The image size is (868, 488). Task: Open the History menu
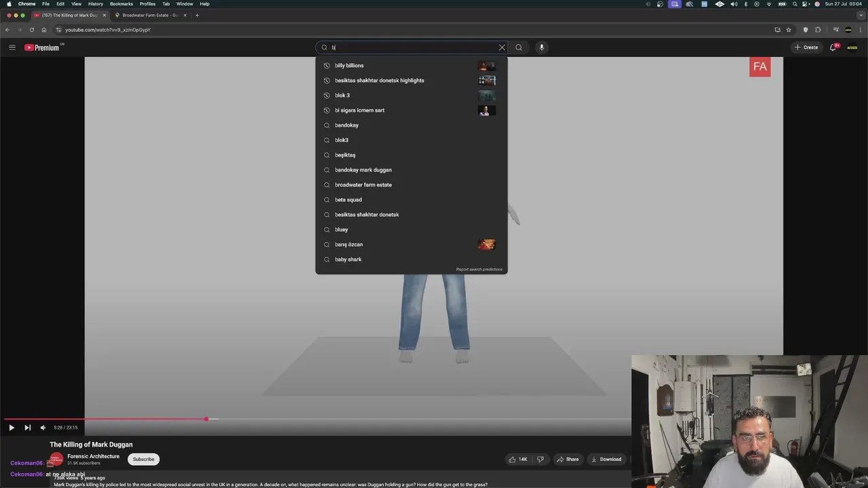(x=96, y=4)
